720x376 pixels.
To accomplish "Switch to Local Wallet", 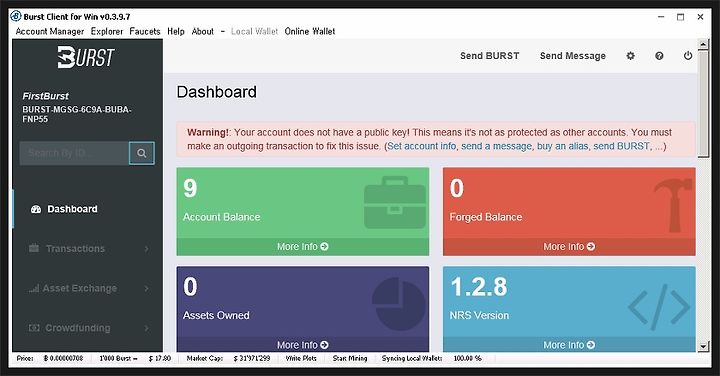I will click(254, 31).
